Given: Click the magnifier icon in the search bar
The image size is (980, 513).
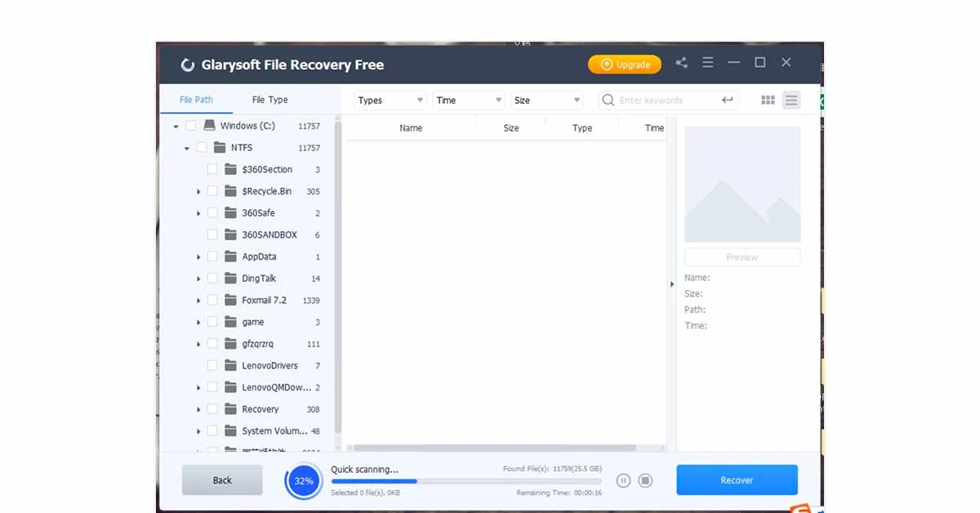Looking at the screenshot, I should (x=608, y=99).
